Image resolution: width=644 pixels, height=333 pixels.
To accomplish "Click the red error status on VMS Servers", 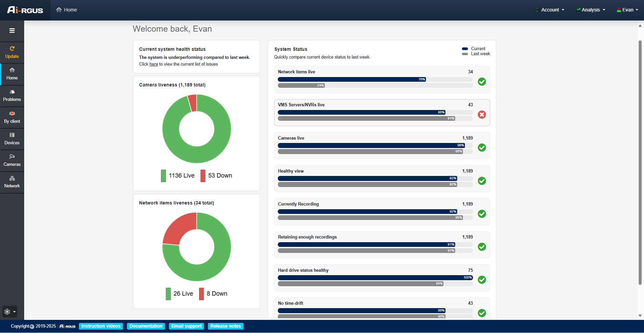I will click(x=482, y=115).
